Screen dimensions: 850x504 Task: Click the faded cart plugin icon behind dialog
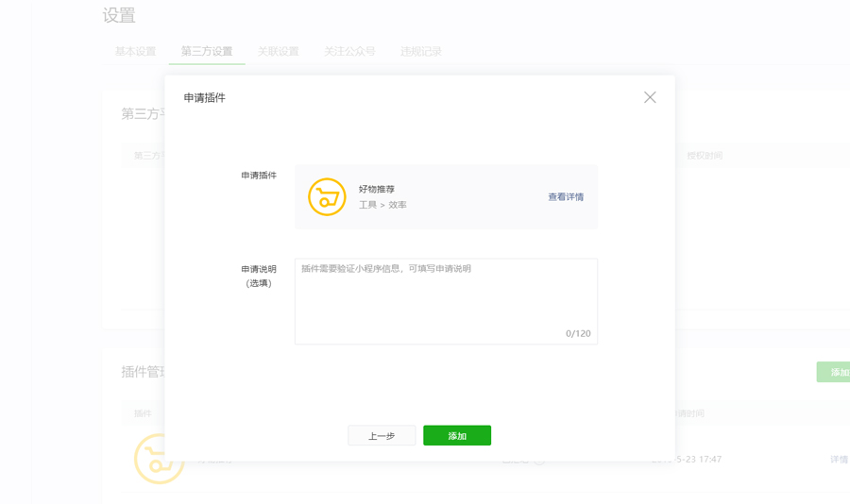[x=159, y=459]
